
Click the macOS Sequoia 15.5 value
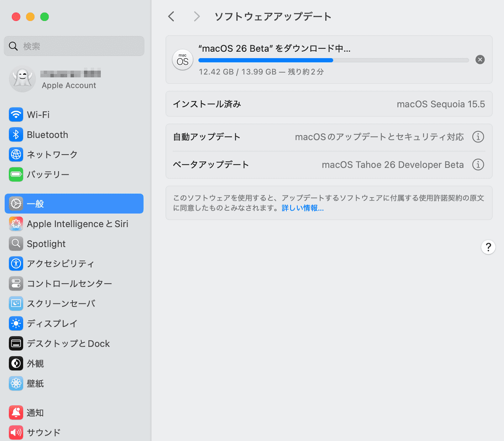(441, 104)
